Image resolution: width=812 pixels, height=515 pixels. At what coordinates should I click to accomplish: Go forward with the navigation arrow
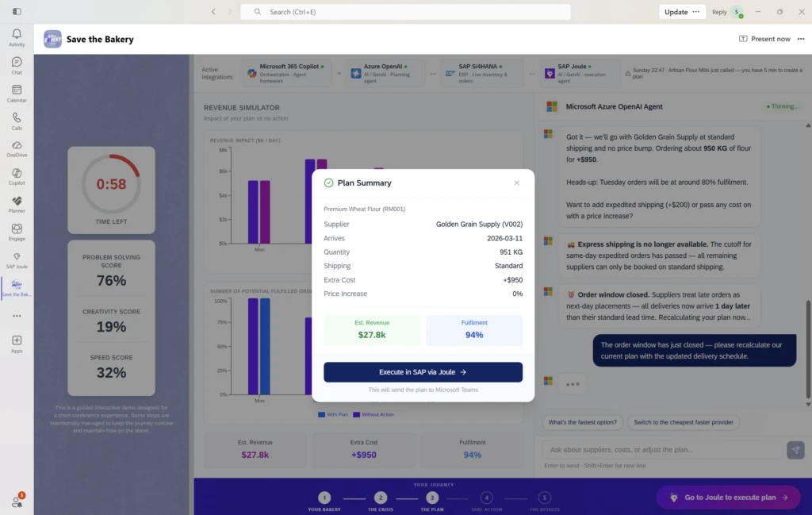(x=230, y=11)
